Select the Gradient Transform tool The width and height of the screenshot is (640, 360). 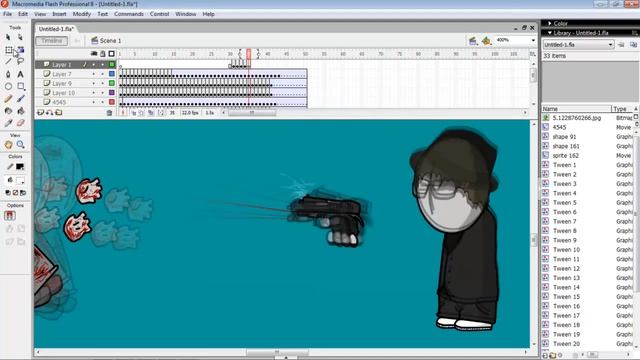[x=20, y=50]
